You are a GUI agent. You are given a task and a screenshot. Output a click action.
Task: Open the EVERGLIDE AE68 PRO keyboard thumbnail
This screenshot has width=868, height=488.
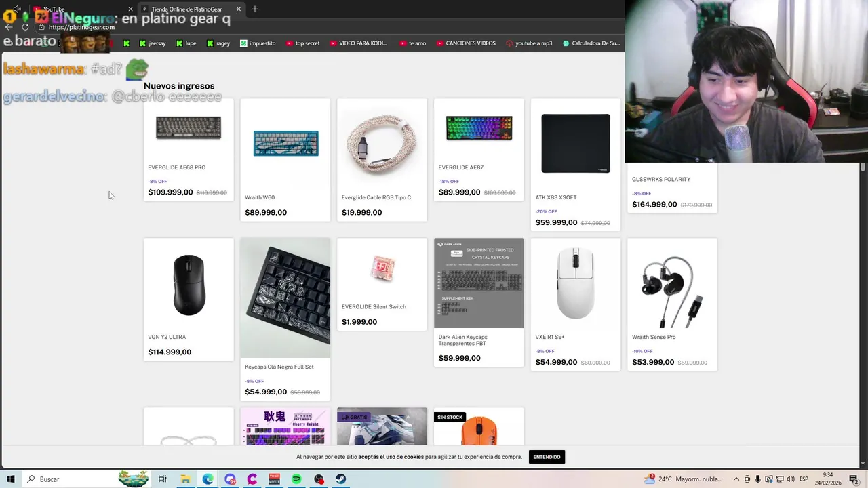pos(189,128)
